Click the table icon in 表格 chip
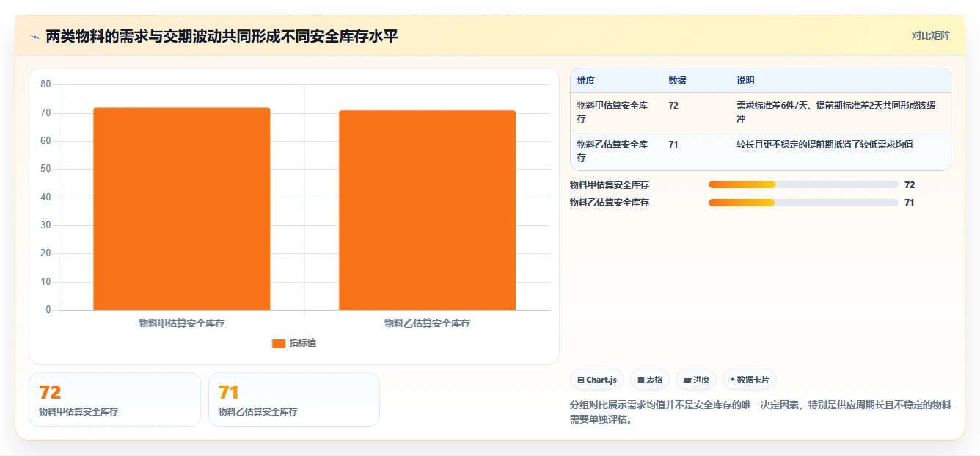980x456 pixels. (x=641, y=380)
